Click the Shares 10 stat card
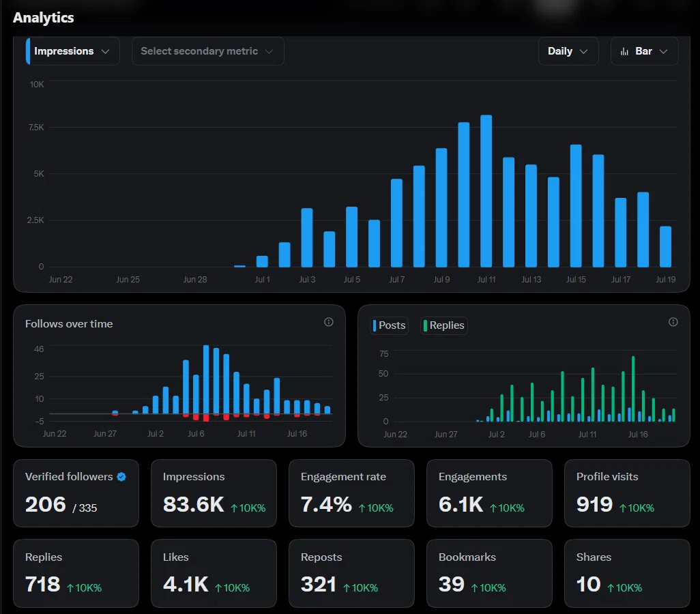The image size is (700, 614). pos(627,573)
